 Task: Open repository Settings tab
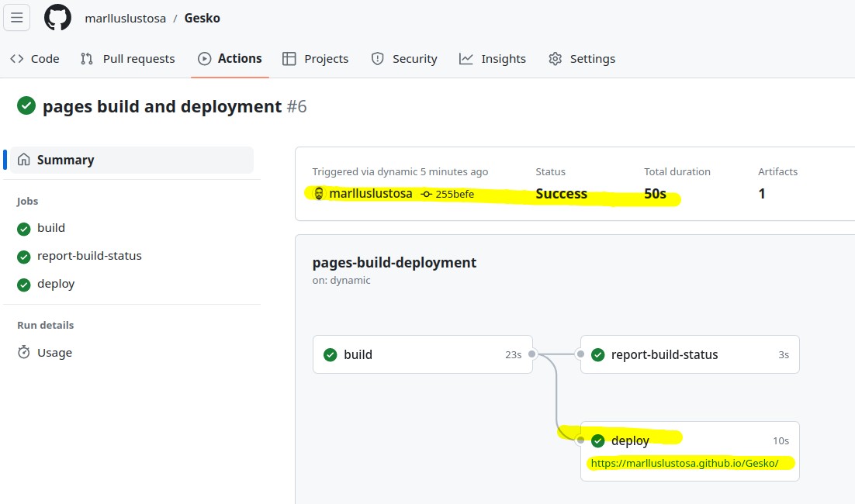[x=582, y=59]
